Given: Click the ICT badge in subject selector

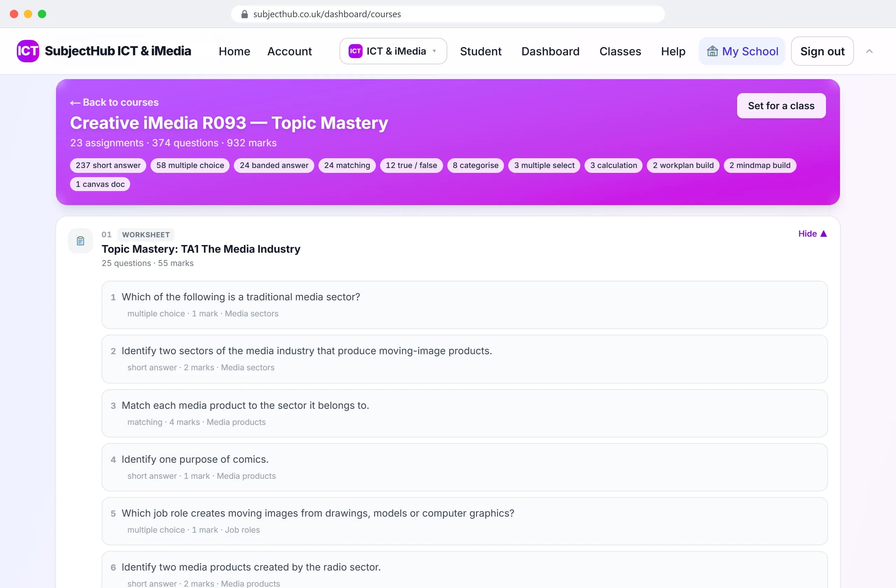Looking at the screenshot, I should (x=355, y=51).
